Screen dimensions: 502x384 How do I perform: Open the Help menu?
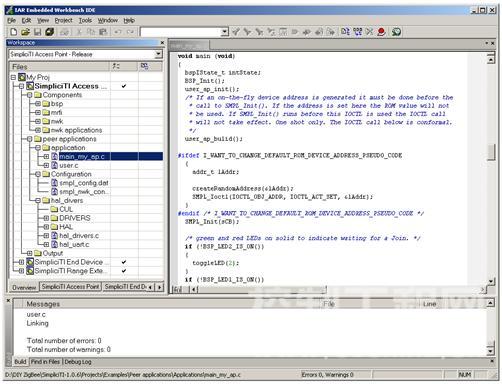(129, 21)
